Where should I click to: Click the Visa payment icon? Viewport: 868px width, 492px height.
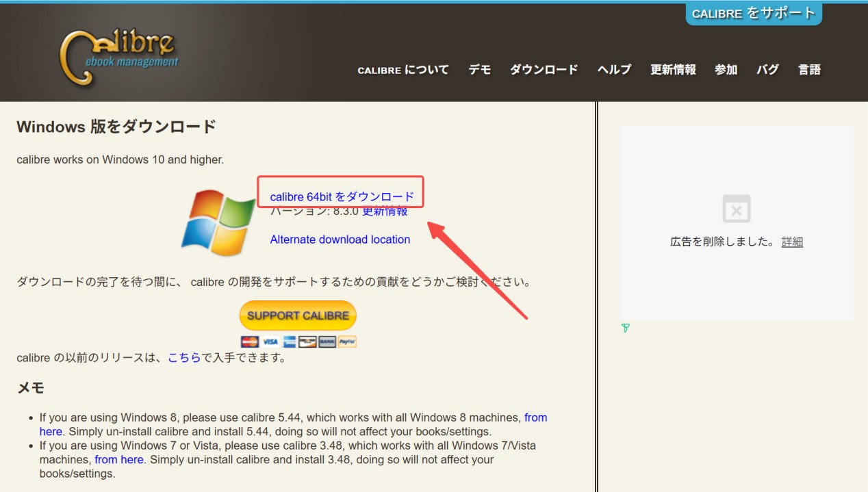(x=270, y=341)
